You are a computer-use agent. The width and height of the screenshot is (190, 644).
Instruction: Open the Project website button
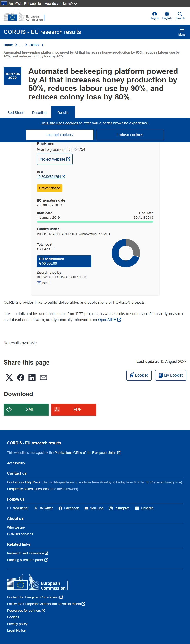(55, 159)
